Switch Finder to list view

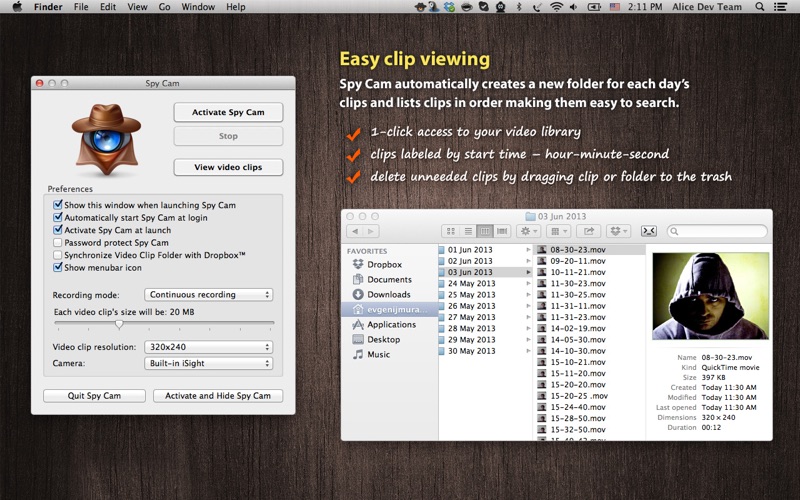click(x=468, y=231)
